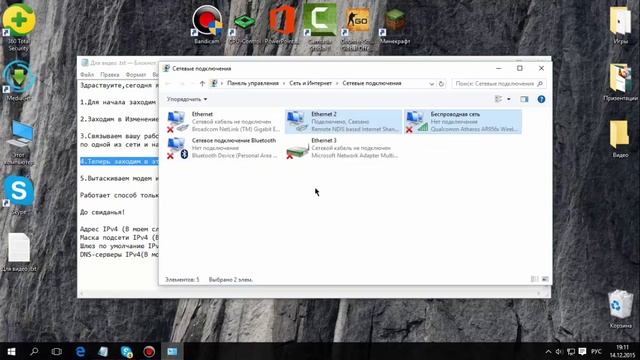The image size is (640, 360).
Task: Click the refresh address bar button
Action: point(441,84)
